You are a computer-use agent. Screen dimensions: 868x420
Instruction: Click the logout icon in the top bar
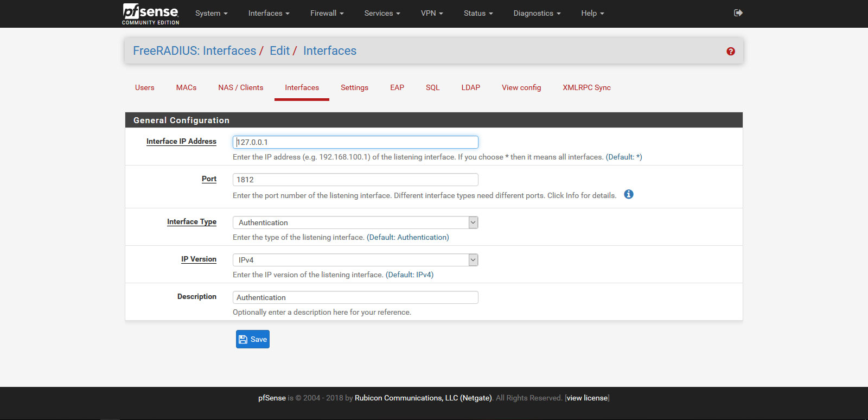pos(738,12)
